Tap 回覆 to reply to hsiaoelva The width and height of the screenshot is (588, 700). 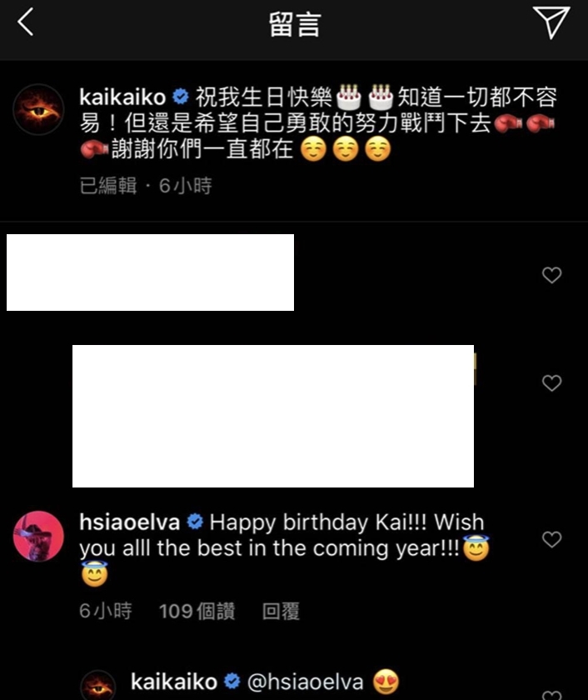tap(281, 611)
